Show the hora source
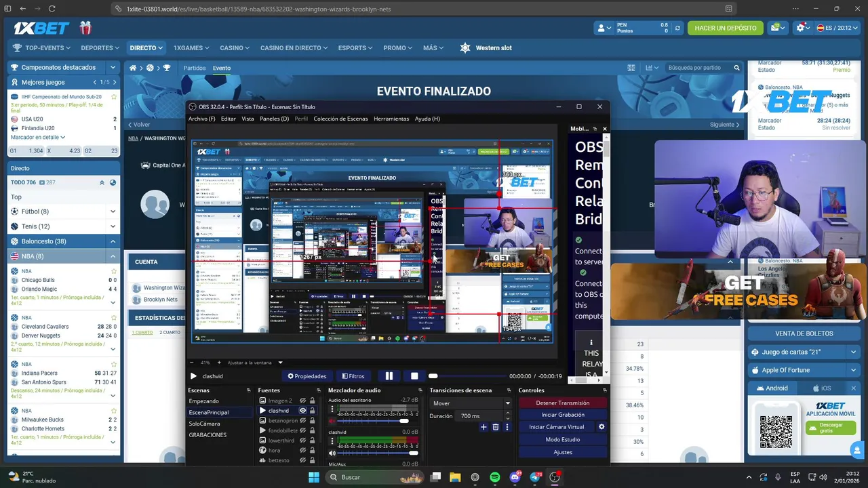The width and height of the screenshot is (868, 488). (303, 450)
